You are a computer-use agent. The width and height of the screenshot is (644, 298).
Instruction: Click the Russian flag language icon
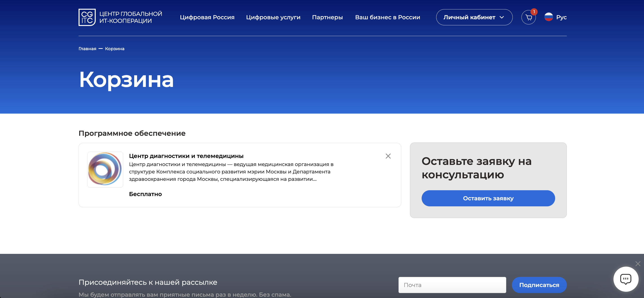[548, 17]
